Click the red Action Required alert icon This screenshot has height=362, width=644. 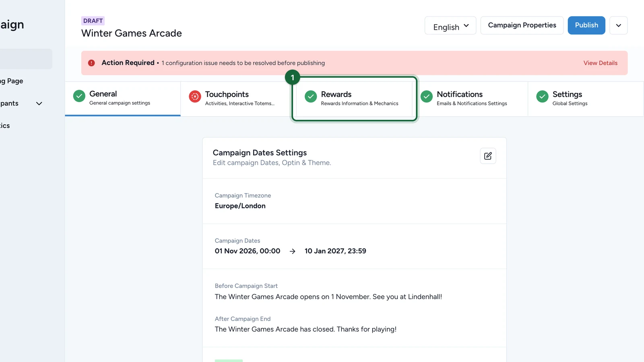tap(91, 63)
